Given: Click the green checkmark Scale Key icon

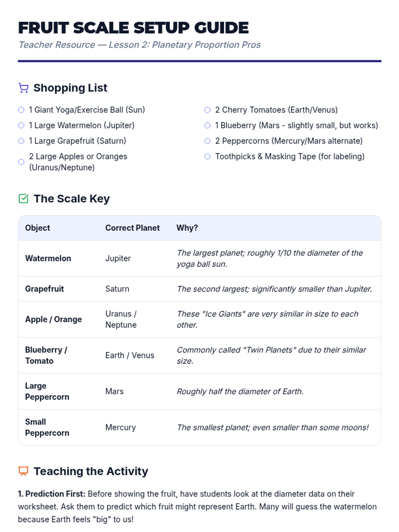Looking at the screenshot, I should point(23,199).
